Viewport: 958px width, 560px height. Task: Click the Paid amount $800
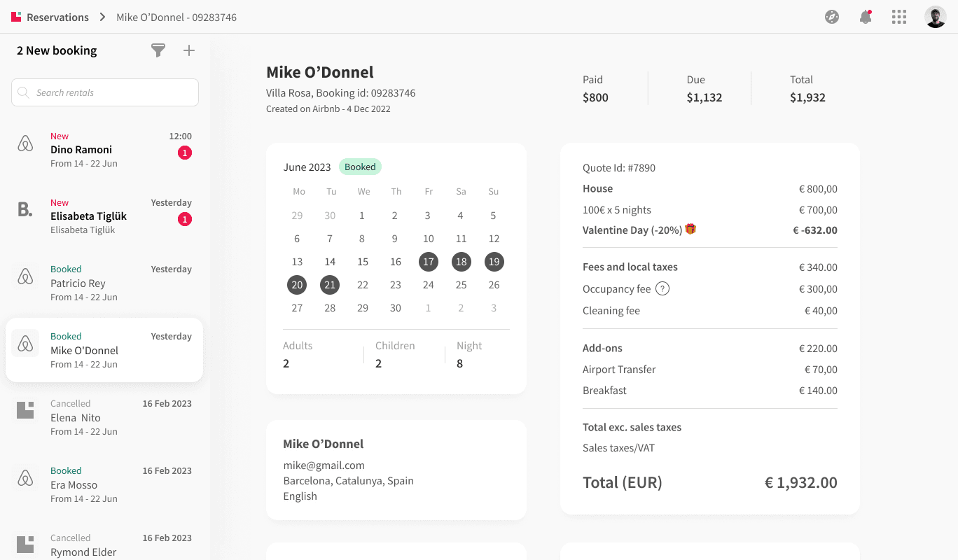[x=595, y=97]
